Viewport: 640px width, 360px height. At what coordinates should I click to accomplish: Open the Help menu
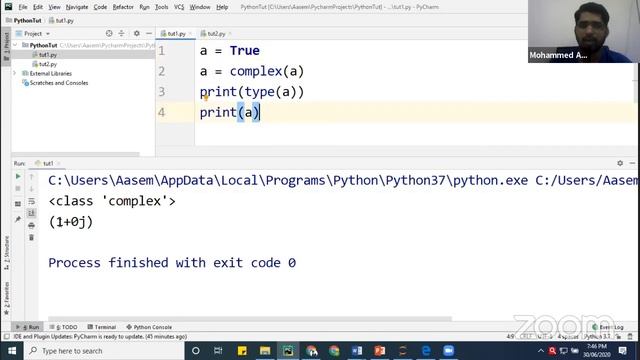click(222, 7)
